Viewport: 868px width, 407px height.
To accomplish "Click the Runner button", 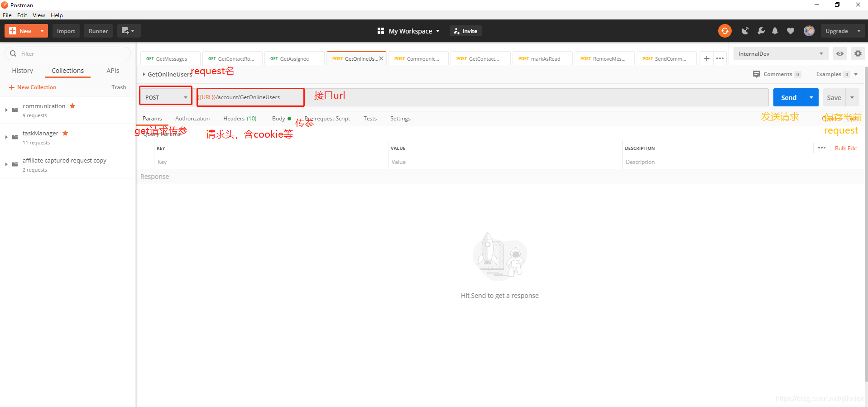I will coord(98,31).
